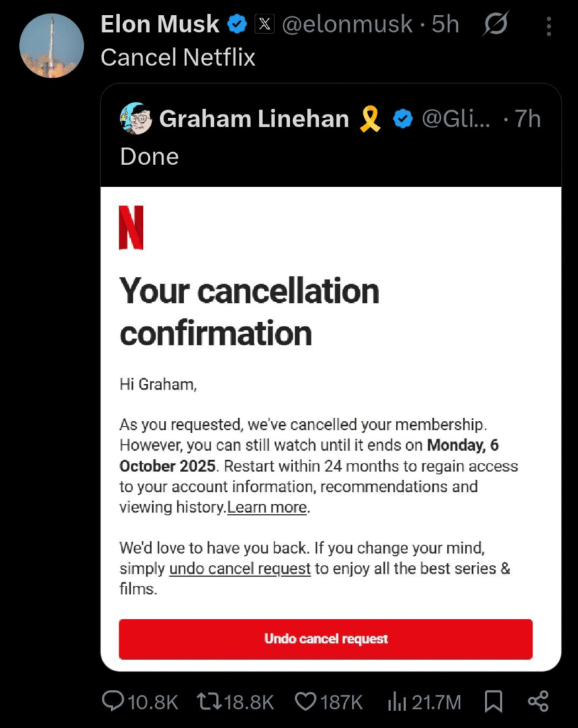Image resolution: width=578 pixels, height=728 pixels.
Task: Click Graham Linehan's verified checkmark
Action: tap(403, 119)
